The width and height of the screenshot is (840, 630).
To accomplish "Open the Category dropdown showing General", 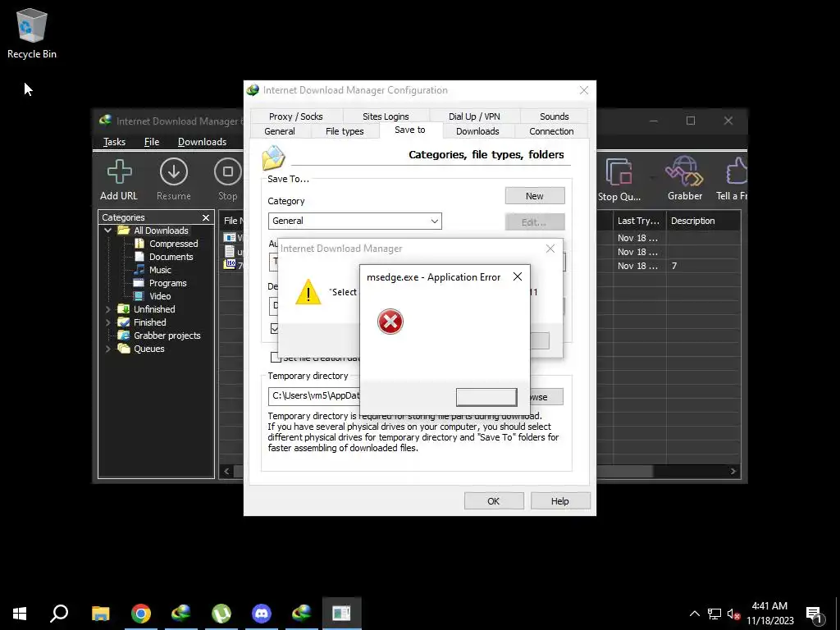I will click(x=354, y=221).
